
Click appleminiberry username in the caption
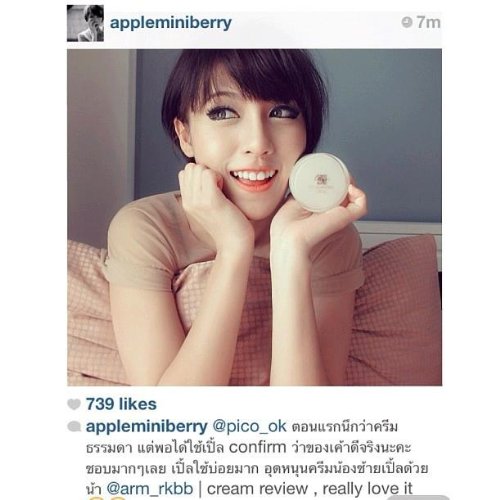pos(147,427)
